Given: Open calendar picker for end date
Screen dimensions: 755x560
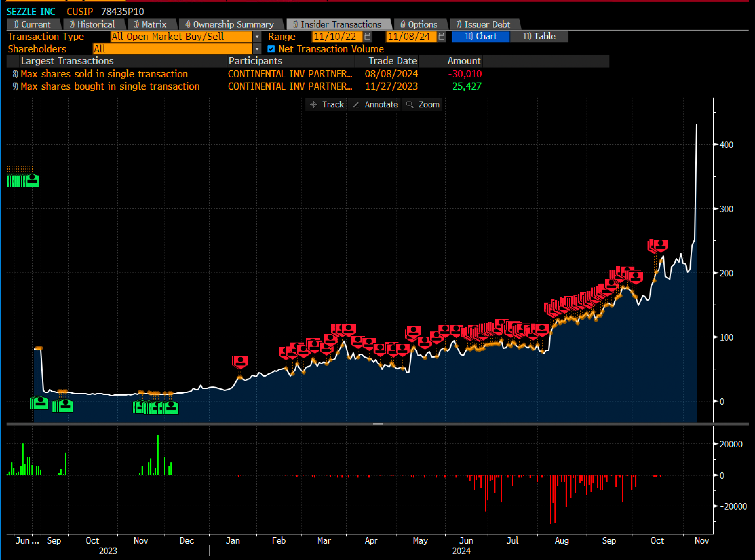Looking at the screenshot, I should [x=441, y=36].
